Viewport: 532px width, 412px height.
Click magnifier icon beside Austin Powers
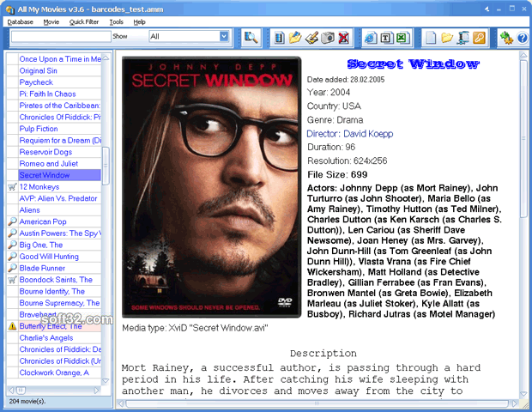point(12,233)
